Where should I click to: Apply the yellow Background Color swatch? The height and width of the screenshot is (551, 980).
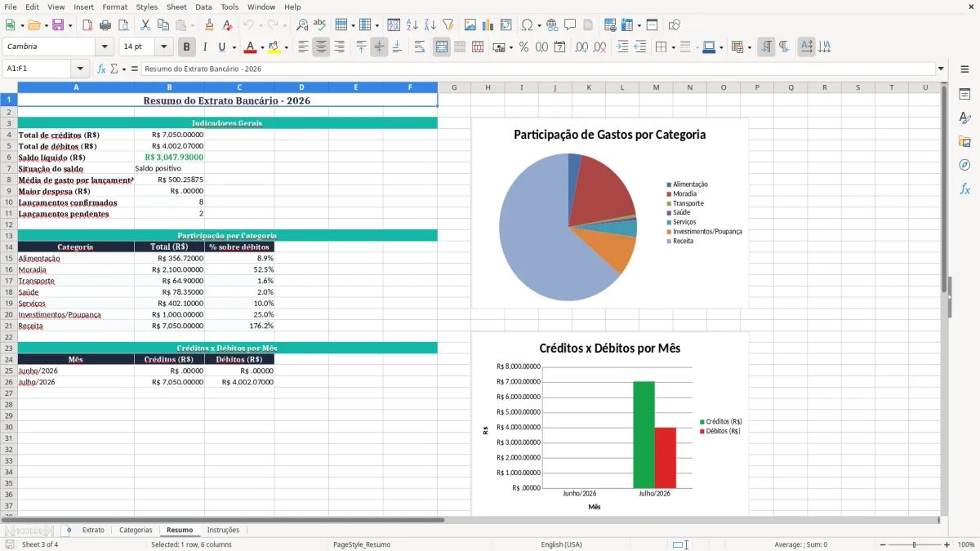point(274,47)
